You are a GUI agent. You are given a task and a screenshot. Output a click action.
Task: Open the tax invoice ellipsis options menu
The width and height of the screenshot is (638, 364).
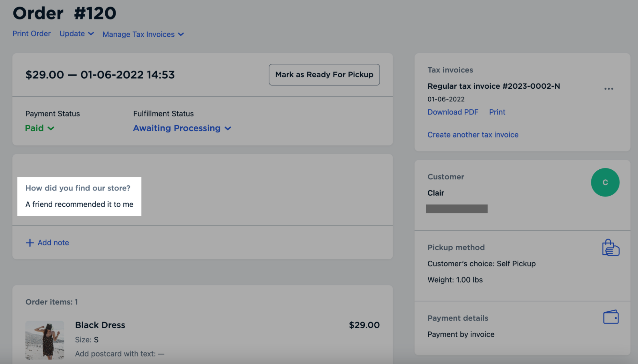[x=608, y=88]
